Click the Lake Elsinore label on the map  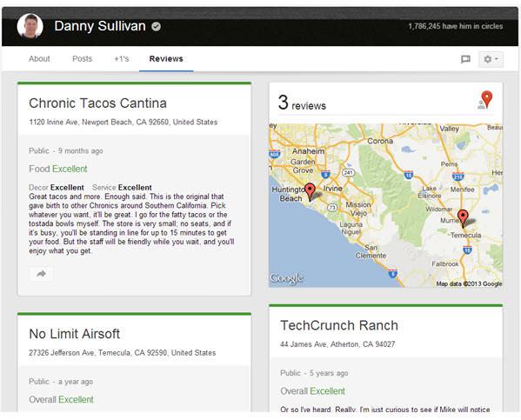(x=430, y=192)
